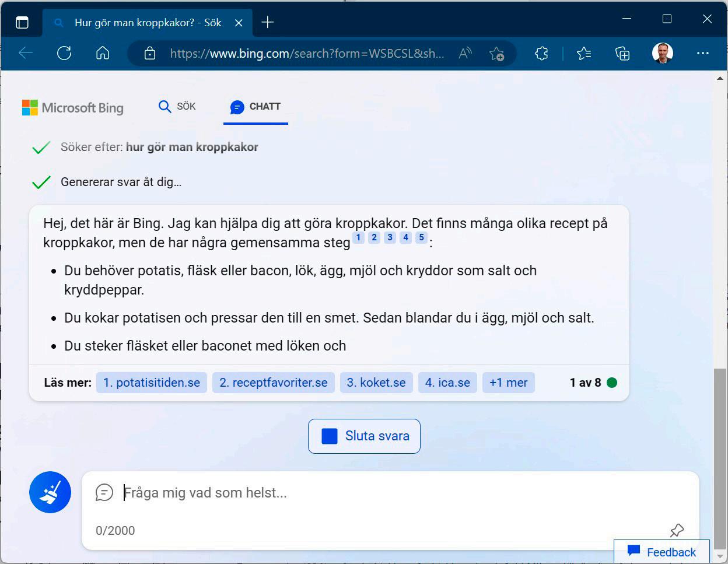The width and height of the screenshot is (728, 564).
Task: Minimize the browser window
Action: [627, 19]
